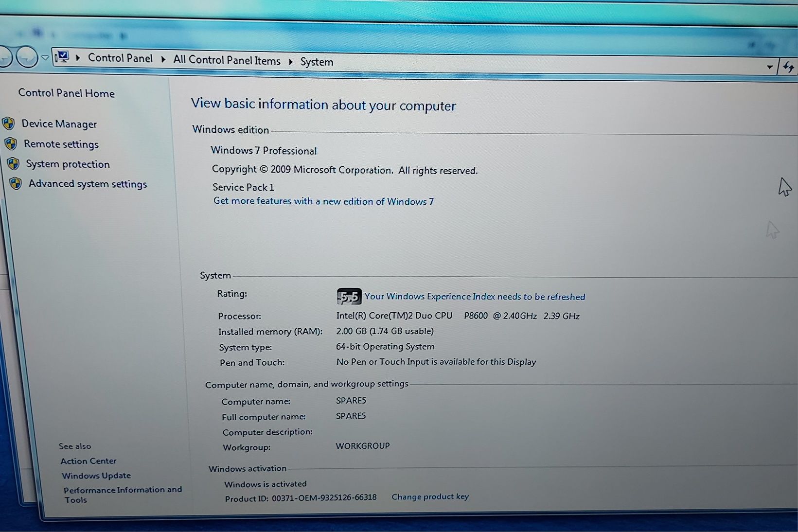Click the Product ID 00371-OEM-9325126-66318 text
This screenshot has height=532, width=798.
(301, 498)
